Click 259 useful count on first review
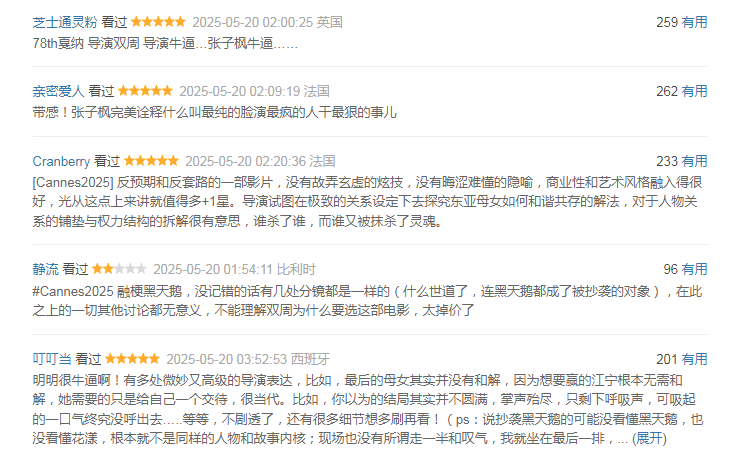 click(667, 22)
